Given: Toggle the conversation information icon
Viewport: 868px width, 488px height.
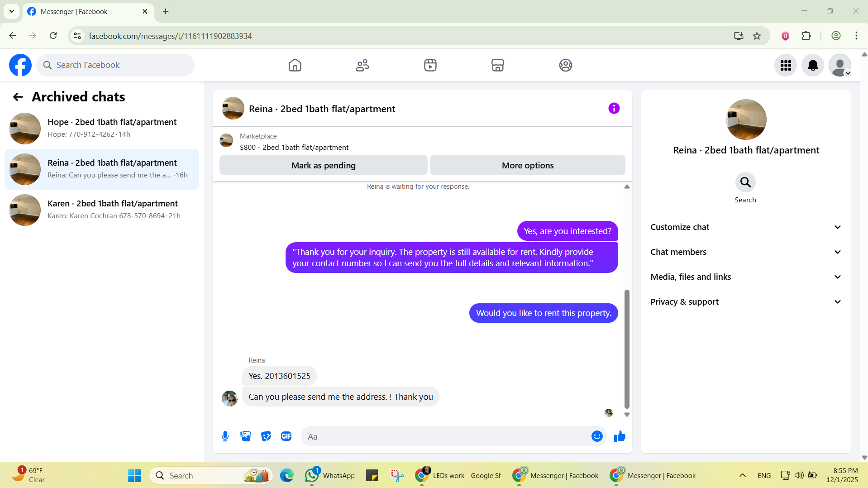Looking at the screenshot, I should point(614,108).
